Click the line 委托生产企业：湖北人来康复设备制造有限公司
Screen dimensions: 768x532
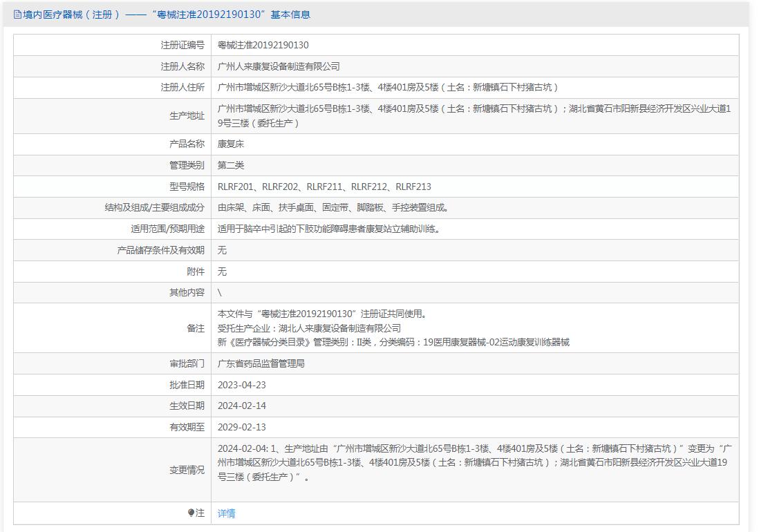click(x=309, y=328)
